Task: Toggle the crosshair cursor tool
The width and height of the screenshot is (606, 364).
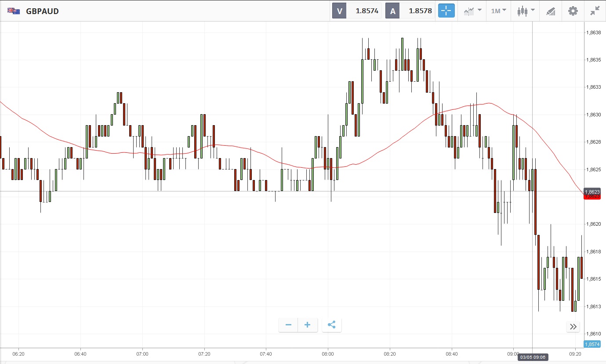Action: tap(446, 11)
